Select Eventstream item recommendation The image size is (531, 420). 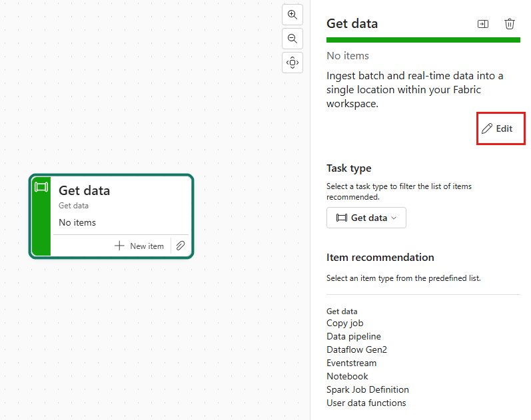[x=351, y=363]
